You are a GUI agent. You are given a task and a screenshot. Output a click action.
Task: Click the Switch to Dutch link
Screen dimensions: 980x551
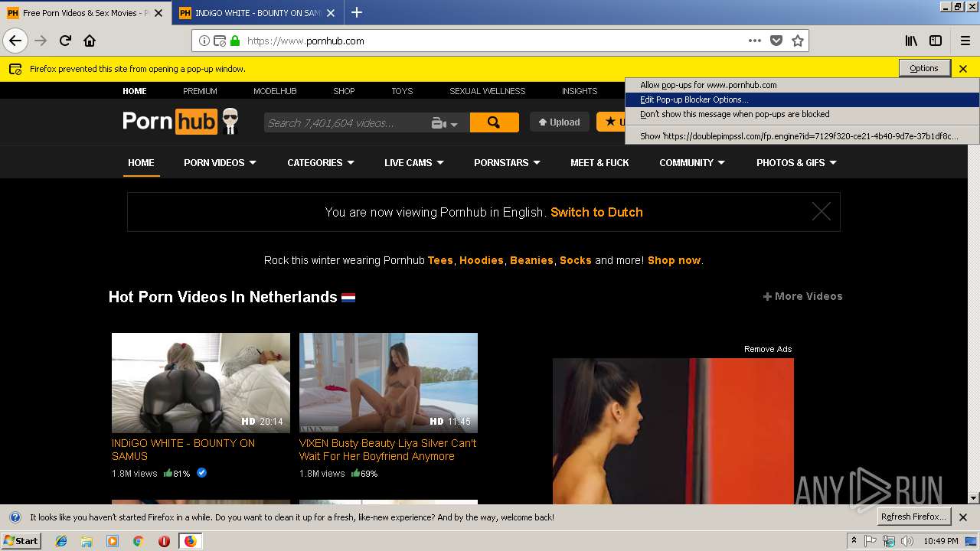click(x=596, y=212)
